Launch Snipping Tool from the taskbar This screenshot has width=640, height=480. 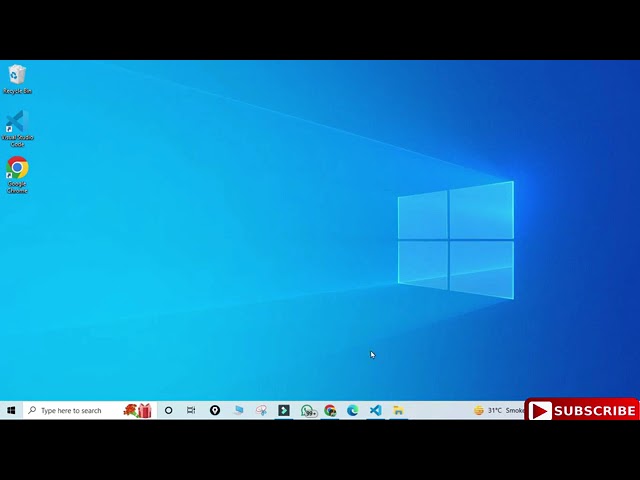[x=261, y=410]
